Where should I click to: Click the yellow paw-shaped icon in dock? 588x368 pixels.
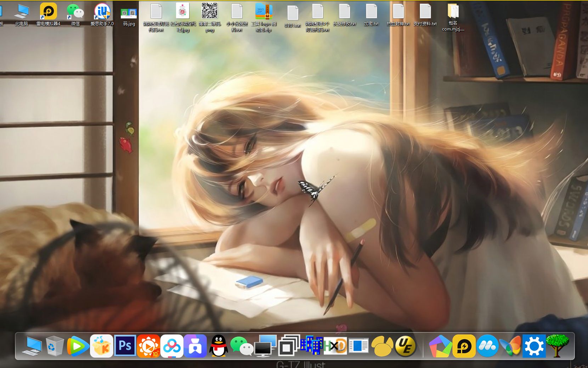pos(382,346)
